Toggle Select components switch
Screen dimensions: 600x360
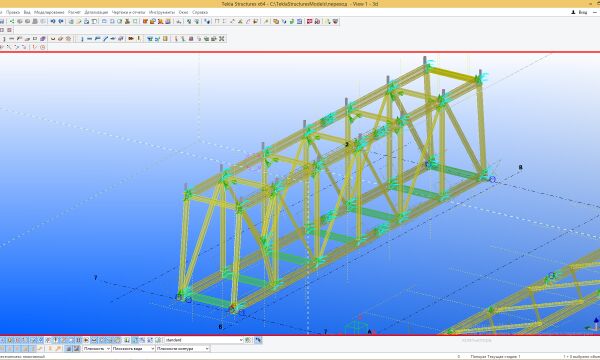tap(126, 340)
